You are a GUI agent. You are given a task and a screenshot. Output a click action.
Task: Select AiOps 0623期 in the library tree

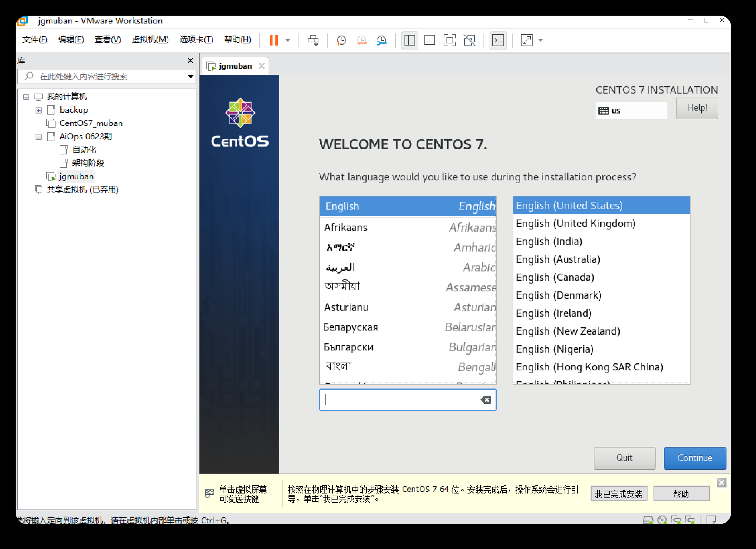pyautogui.click(x=86, y=137)
